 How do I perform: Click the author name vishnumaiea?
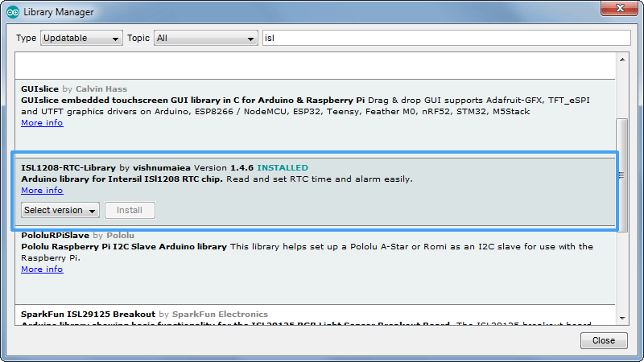click(x=162, y=168)
